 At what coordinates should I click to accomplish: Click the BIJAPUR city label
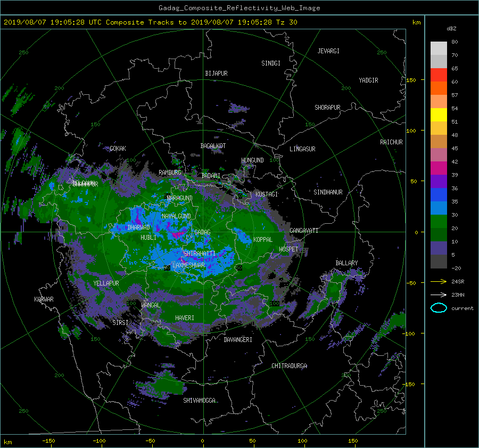click(x=216, y=74)
